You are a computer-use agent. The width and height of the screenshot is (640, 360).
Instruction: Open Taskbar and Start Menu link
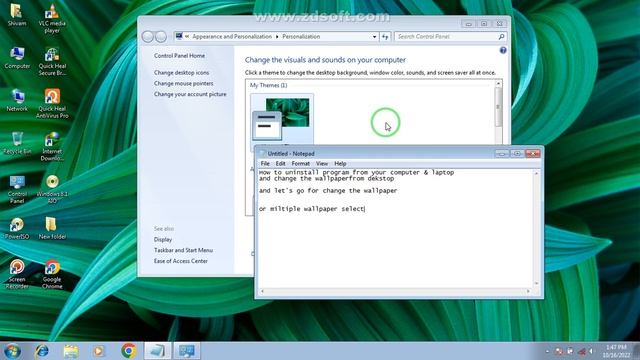183,250
